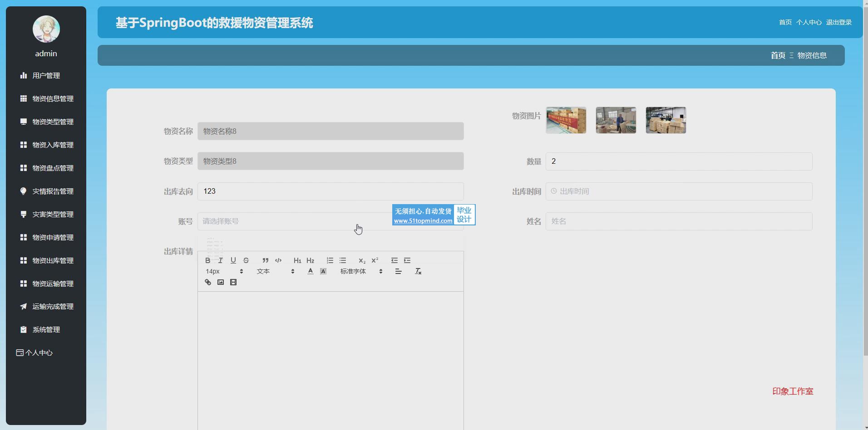Toggle strikethrough formatting in editor toolbar
The width and height of the screenshot is (868, 430).
tap(246, 260)
